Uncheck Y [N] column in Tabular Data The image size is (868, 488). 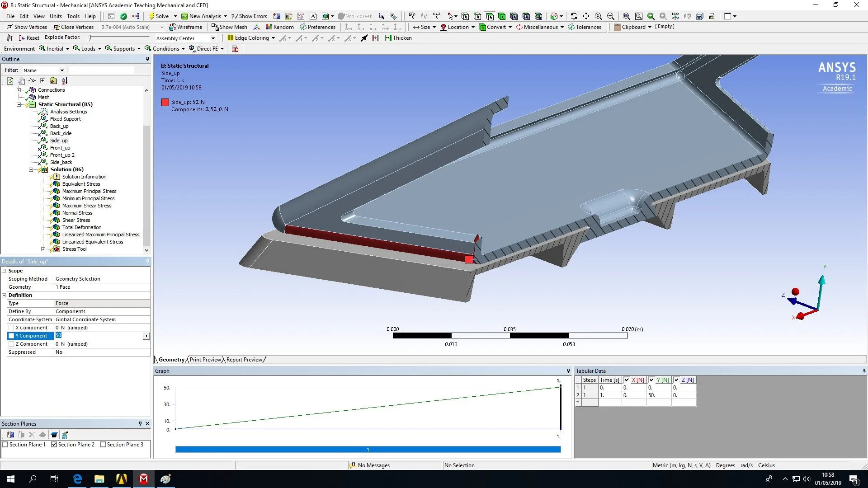pyautogui.click(x=651, y=380)
